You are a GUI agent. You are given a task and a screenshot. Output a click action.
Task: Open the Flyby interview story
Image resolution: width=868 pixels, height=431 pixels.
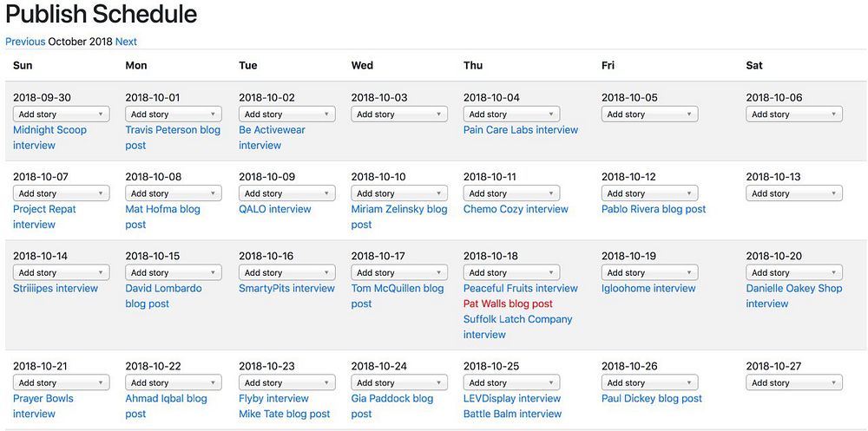click(x=273, y=398)
